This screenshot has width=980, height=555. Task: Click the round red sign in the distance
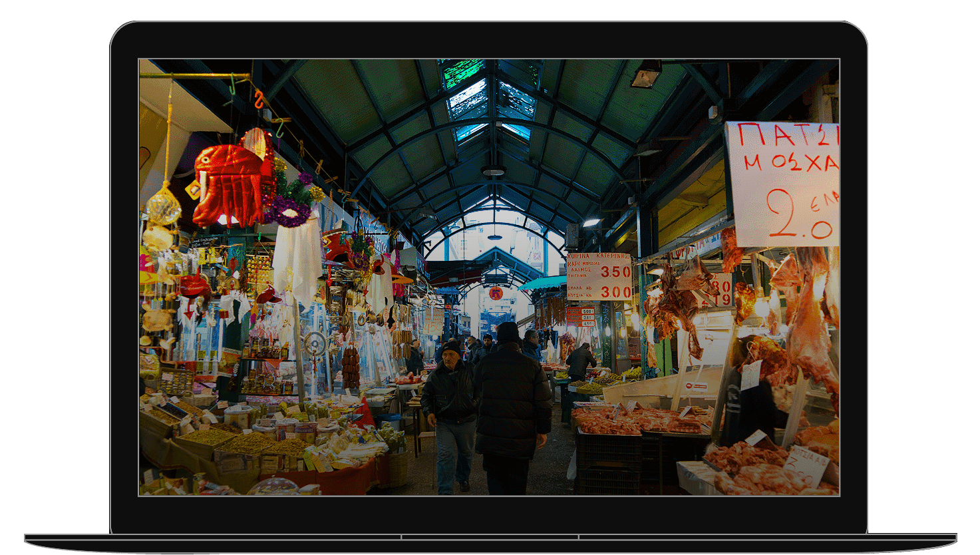click(x=496, y=293)
